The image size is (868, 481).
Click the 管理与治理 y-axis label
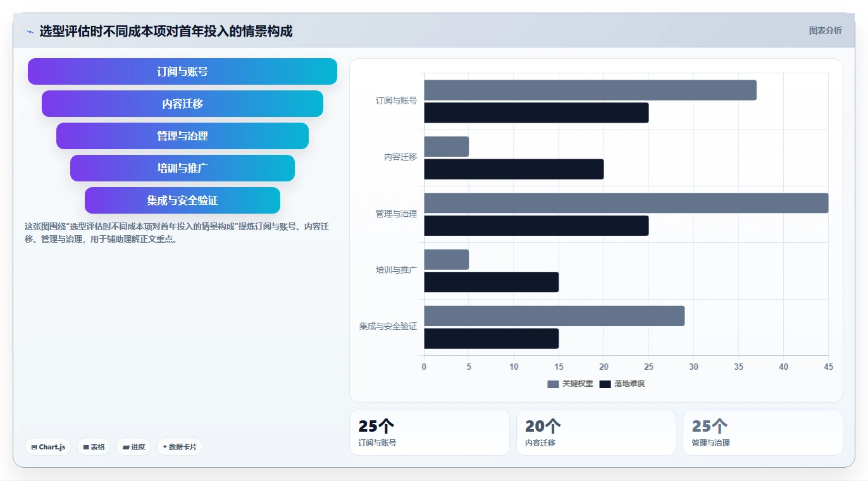tap(396, 214)
